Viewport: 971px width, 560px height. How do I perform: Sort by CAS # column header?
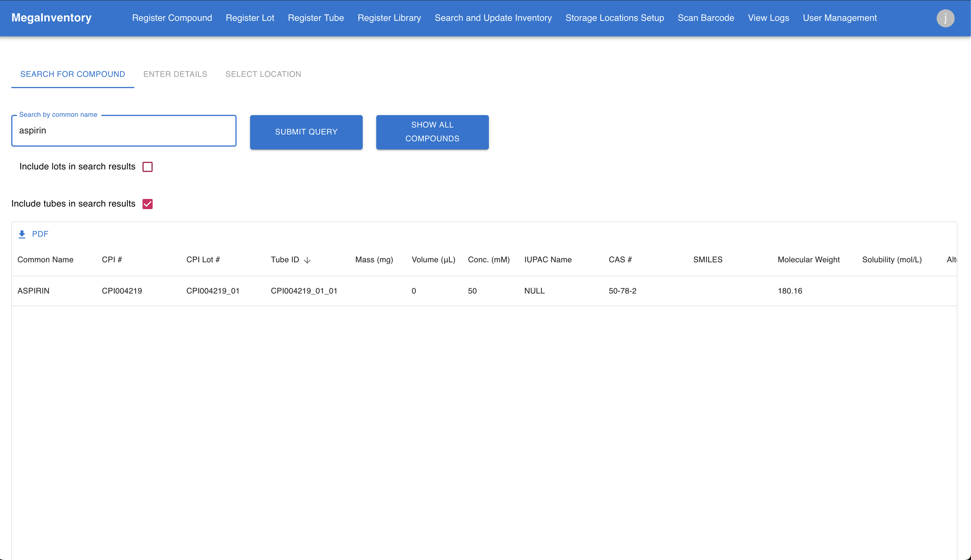(x=620, y=260)
